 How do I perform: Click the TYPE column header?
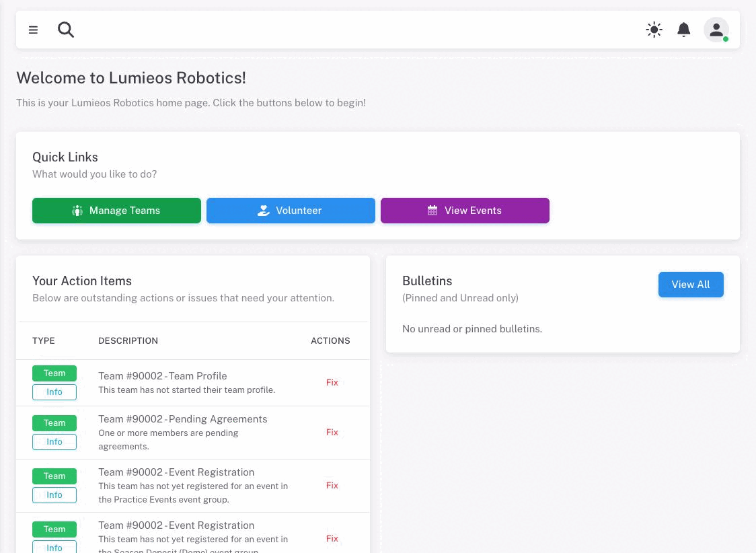point(44,341)
